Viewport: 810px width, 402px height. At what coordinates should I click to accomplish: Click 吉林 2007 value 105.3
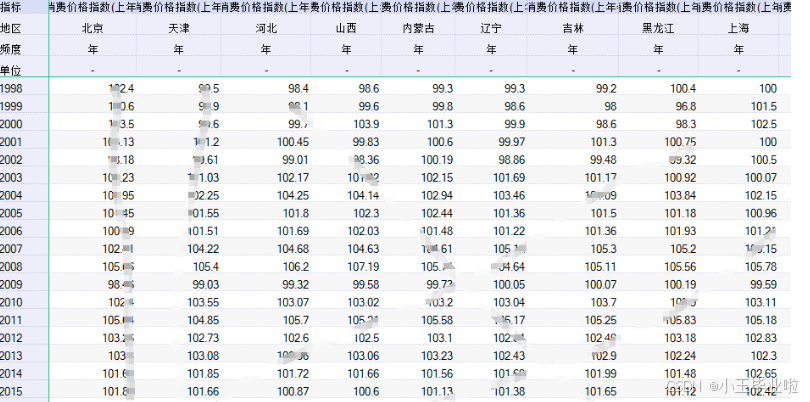pos(604,249)
